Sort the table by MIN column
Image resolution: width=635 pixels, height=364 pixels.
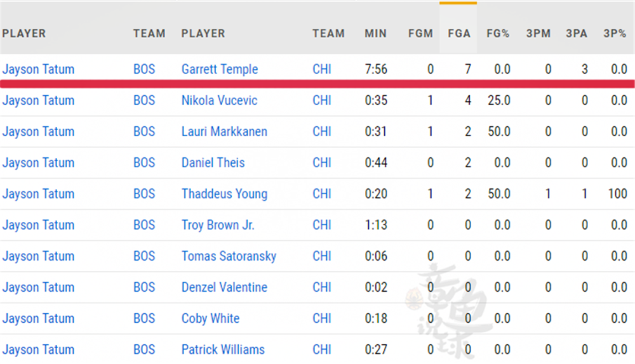[x=375, y=34]
